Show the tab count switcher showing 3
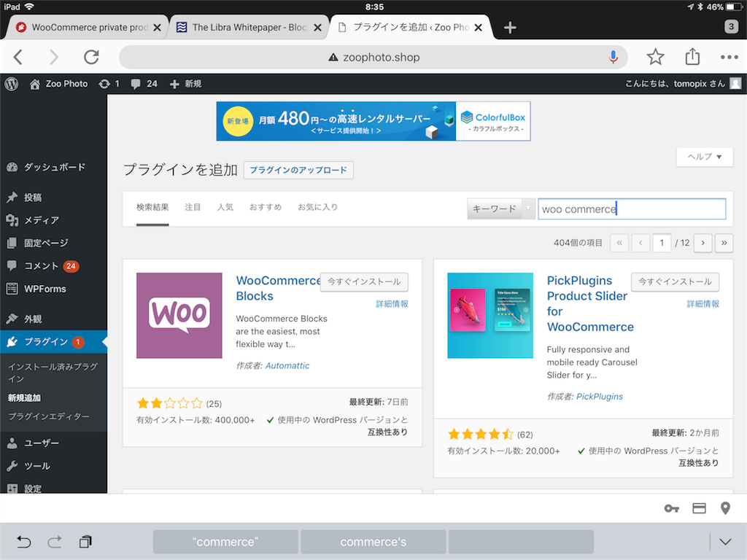Screen dimensions: 747x560 pyautogui.click(x=731, y=27)
